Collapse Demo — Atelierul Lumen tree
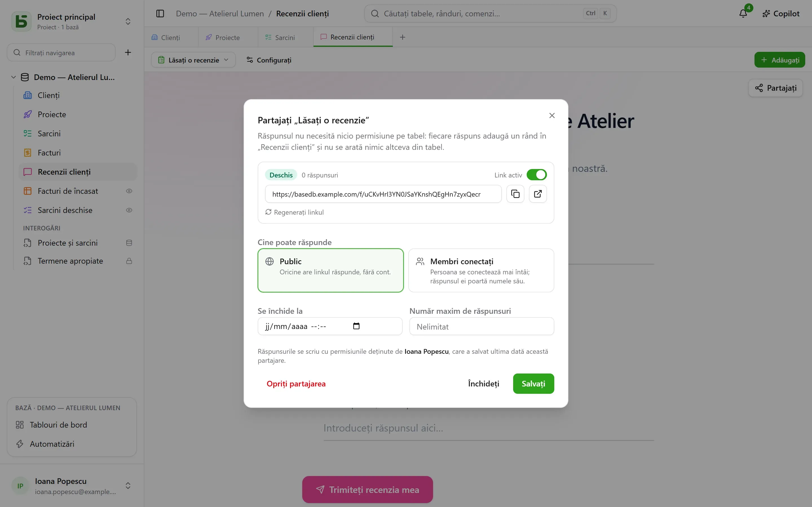This screenshot has height=507, width=812. 14,77
